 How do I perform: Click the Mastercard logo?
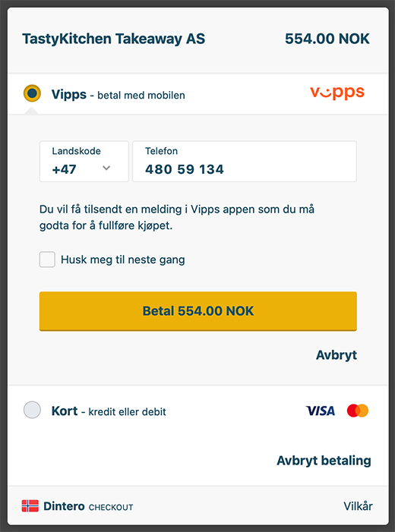click(x=358, y=411)
